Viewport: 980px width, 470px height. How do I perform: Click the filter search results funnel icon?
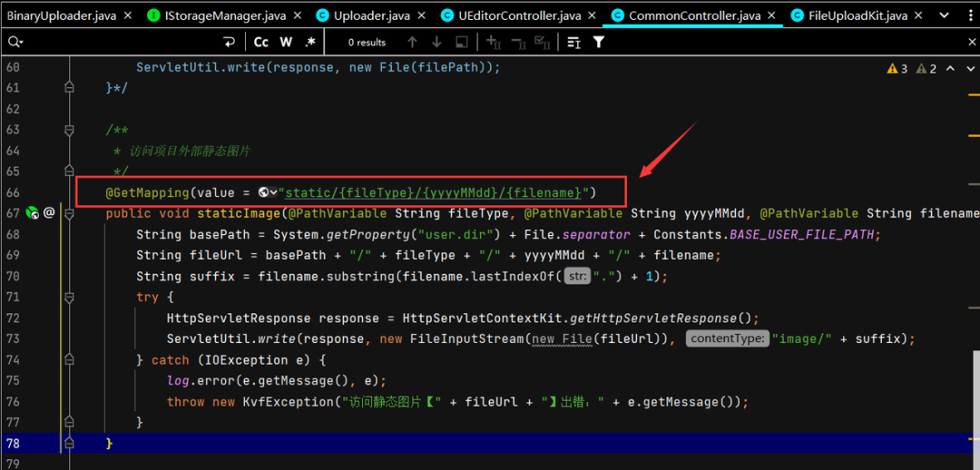(599, 42)
